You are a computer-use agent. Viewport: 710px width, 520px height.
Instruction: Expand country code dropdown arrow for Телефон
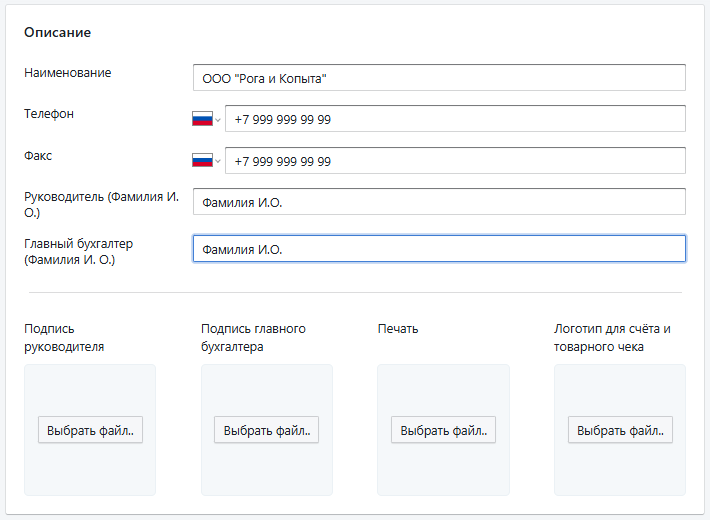218,120
